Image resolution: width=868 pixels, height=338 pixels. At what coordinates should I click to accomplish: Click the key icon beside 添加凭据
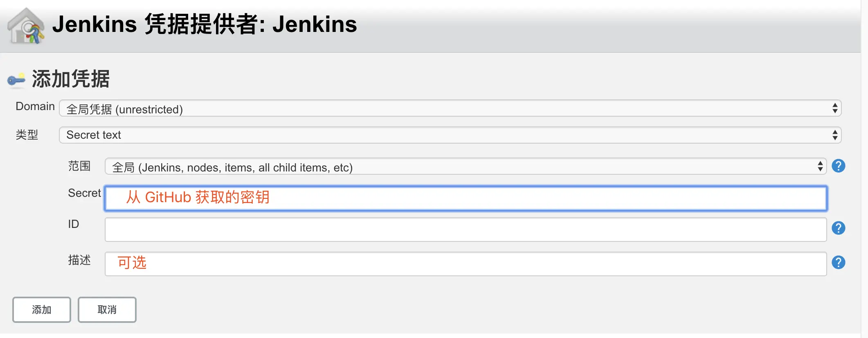[16, 79]
